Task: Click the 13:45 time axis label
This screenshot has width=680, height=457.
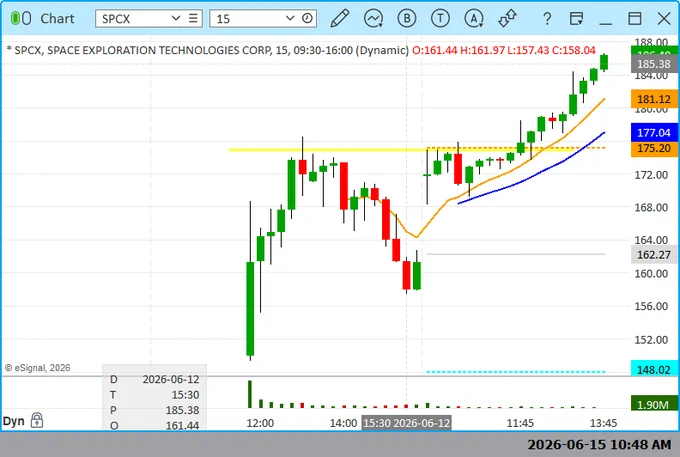Action: 603,423
